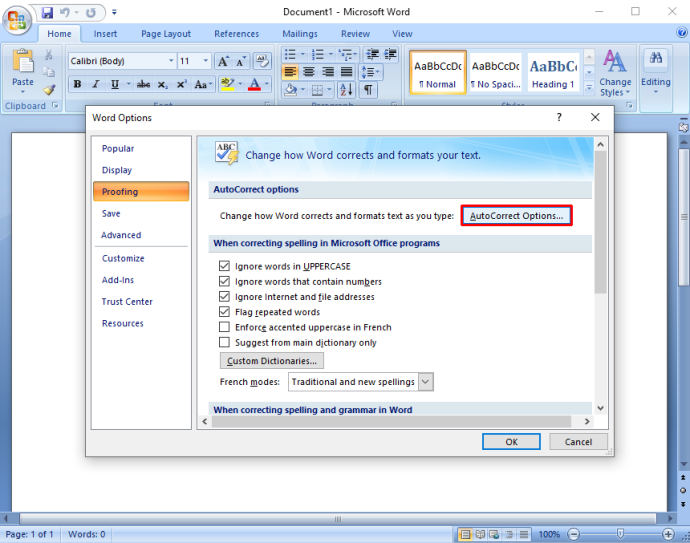Align text right
This screenshot has width=690, height=543.
click(328, 72)
